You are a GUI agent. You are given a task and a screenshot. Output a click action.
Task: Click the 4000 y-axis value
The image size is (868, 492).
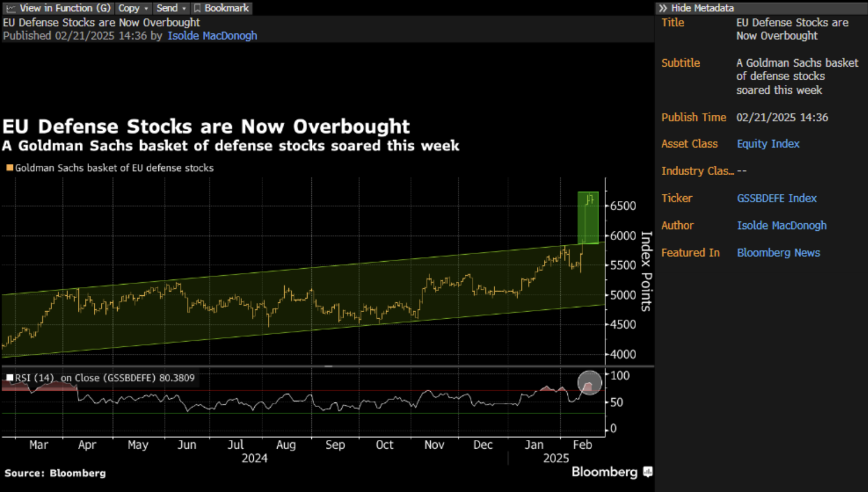623,354
